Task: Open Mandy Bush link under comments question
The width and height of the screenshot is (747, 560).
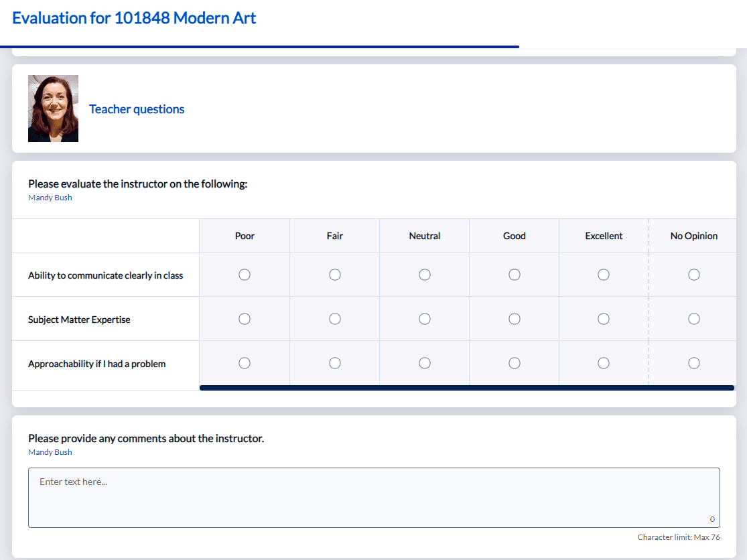Action: [50, 451]
